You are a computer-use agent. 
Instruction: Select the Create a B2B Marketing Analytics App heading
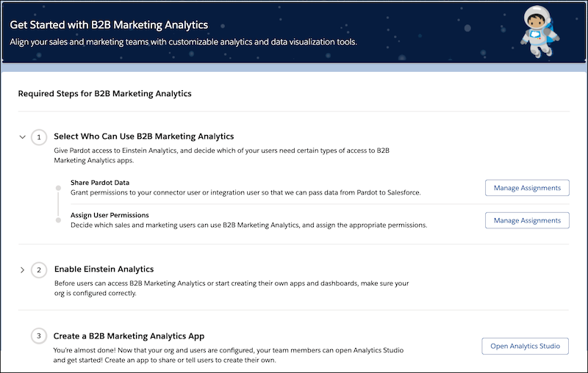click(x=129, y=336)
